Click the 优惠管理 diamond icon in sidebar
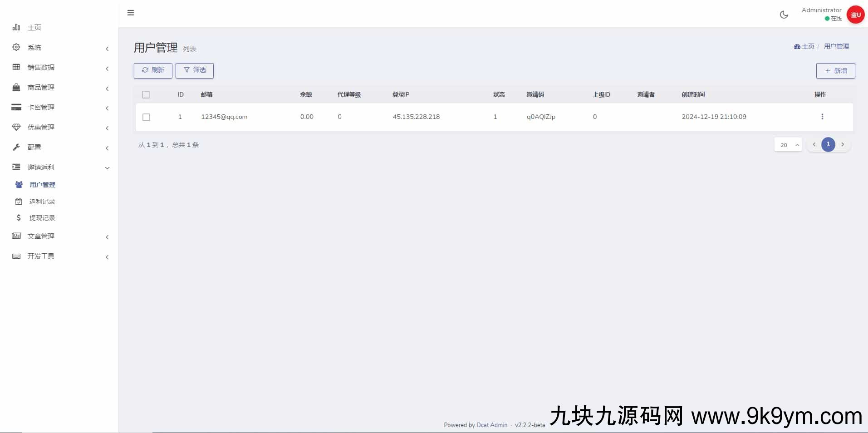 pyautogui.click(x=16, y=127)
